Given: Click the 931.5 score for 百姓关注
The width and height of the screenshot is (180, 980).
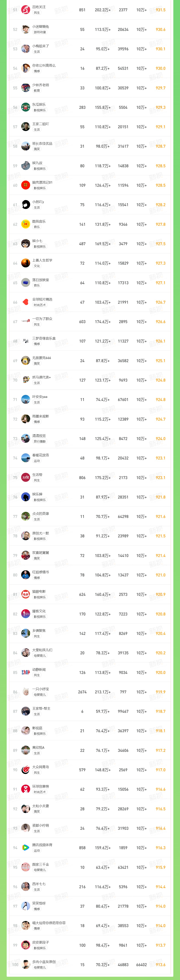Looking at the screenshot, I should point(161,10).
